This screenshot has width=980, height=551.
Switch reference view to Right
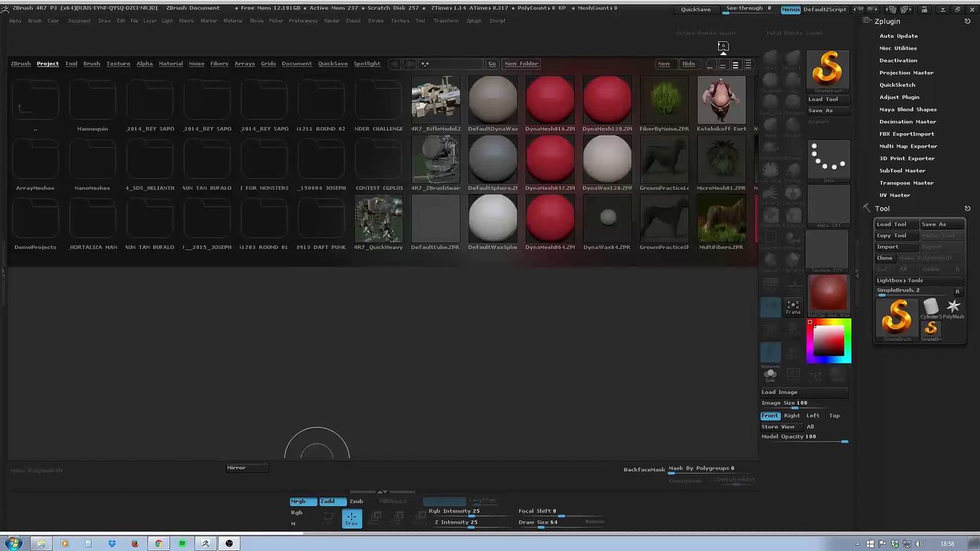pyautogui.click(x=792, y=416)
